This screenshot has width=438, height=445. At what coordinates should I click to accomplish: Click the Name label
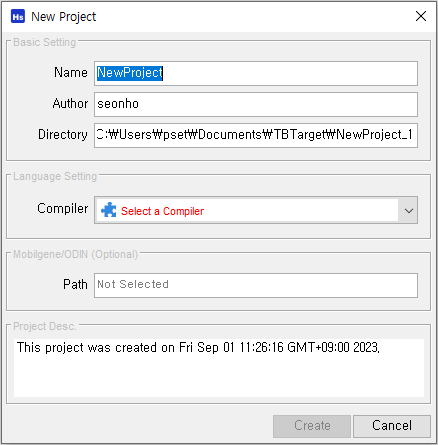71,72
